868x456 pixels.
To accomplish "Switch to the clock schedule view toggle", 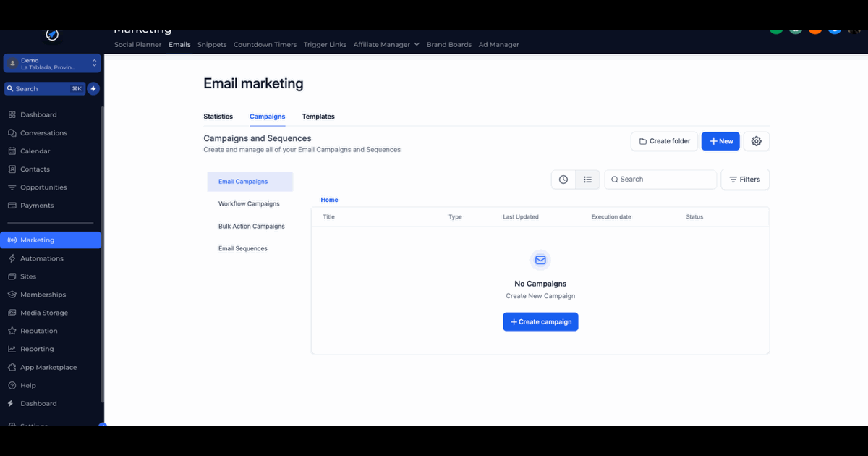I will [x=563, y=180].
